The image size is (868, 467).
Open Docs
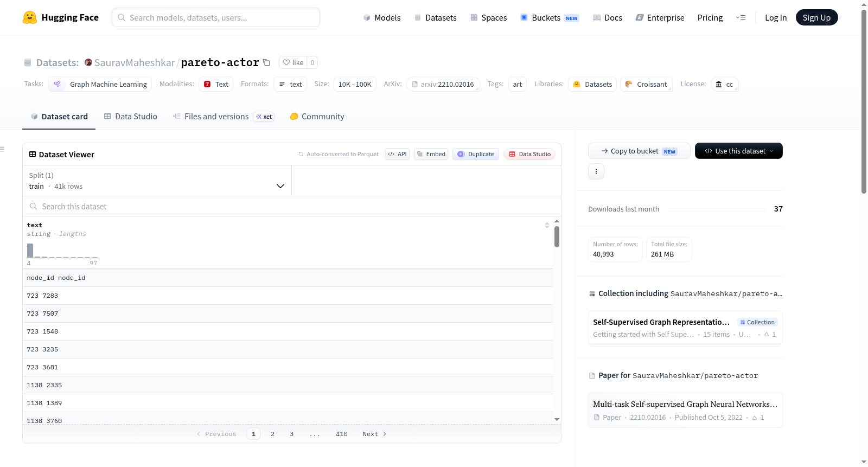[608, 17]
